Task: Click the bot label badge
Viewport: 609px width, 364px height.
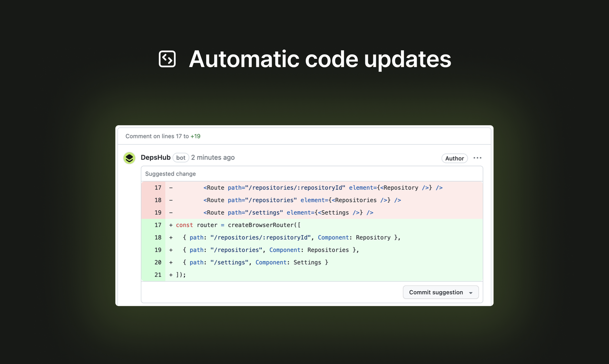Action: [181, 157]
